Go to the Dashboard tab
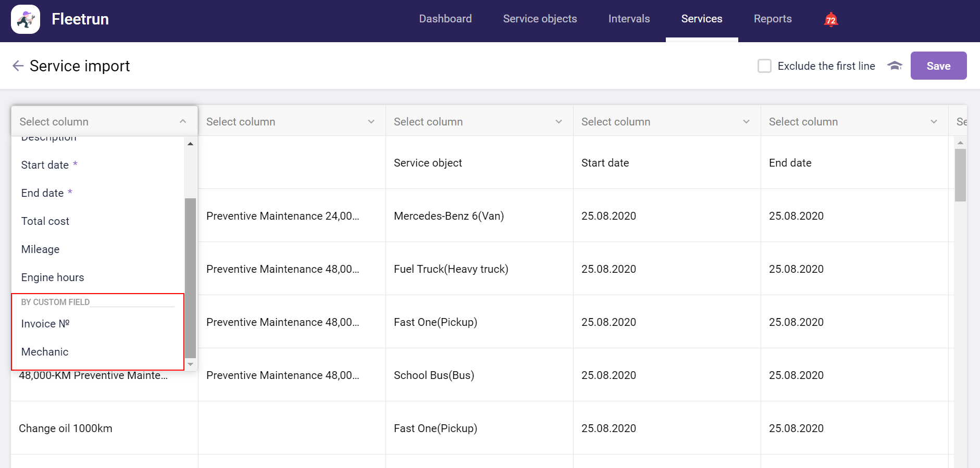This screenshot has height=468, width=980. tap(445, 19)
